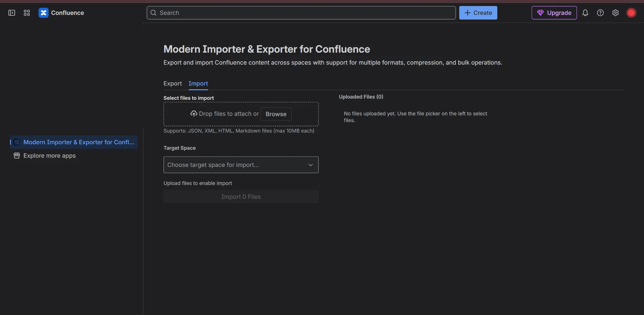The height and width of the screenshot is (315, 644).
Task: Click the Import 0 Files button
Action: [241, 197]
